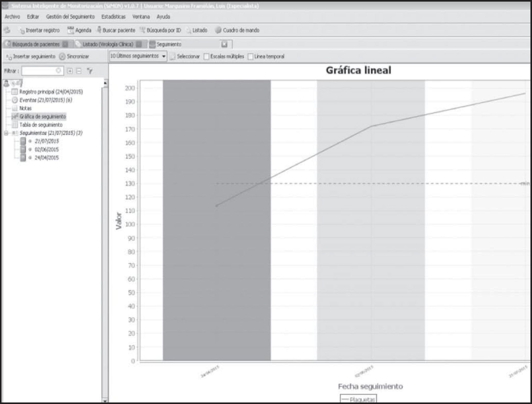
Task: Switch to Listado (Virología Clínica) tab
Action: click(107, 44)
